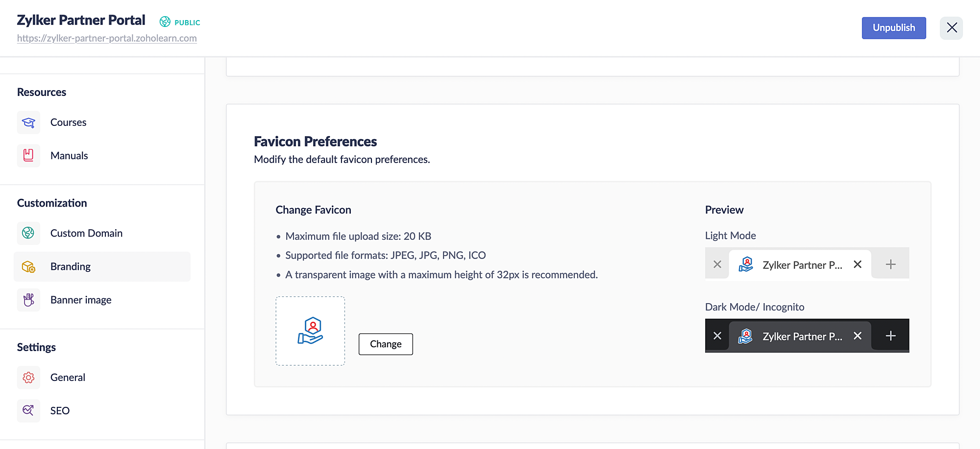Viewport: 980px width, 449px height.
Task: Click the 'Favicon Preferences' heading
Action: pyautogui.click(x=316, y=142)
